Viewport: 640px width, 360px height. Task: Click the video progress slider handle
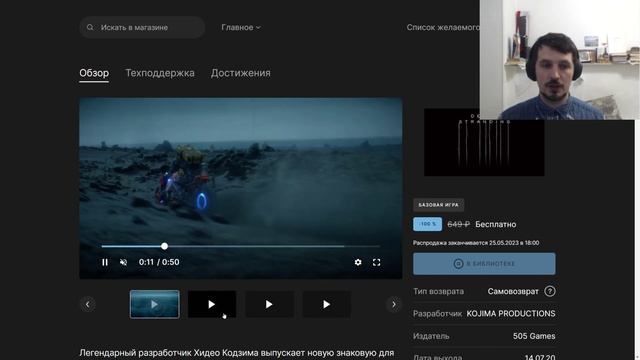164,246
